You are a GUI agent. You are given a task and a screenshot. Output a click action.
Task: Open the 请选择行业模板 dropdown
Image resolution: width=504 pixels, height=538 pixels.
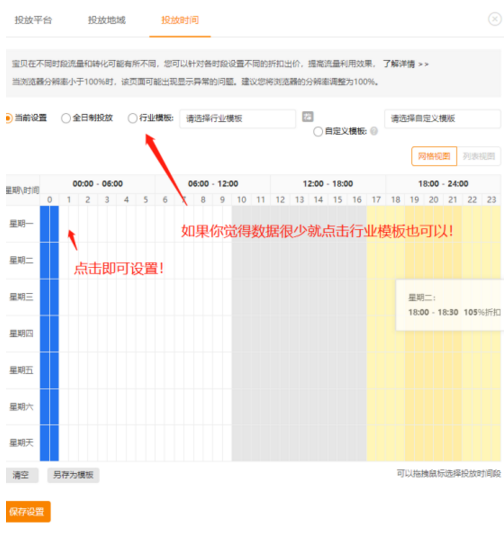click(237, 119)
